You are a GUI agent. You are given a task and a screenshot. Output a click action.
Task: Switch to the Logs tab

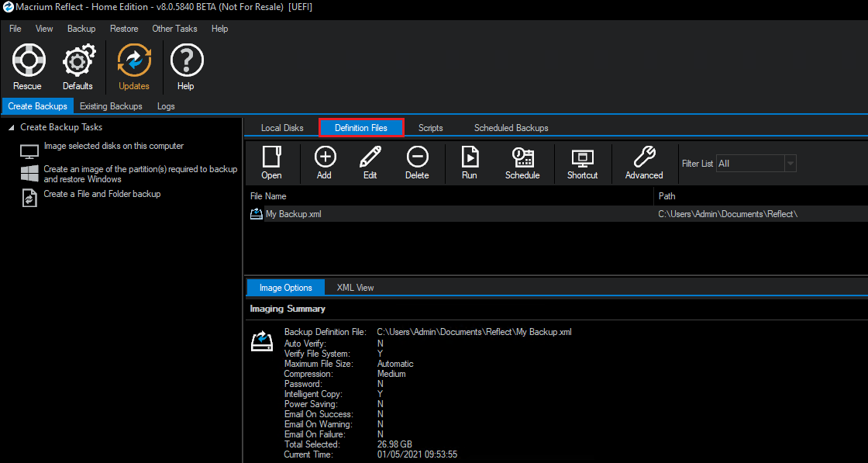(x=166, y=105)
